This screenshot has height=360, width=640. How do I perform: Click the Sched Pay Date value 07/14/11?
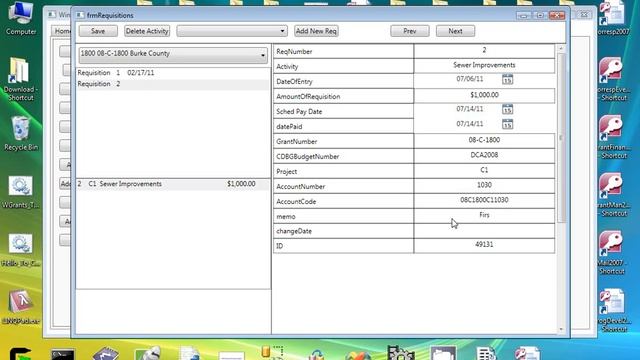[470, 109]
